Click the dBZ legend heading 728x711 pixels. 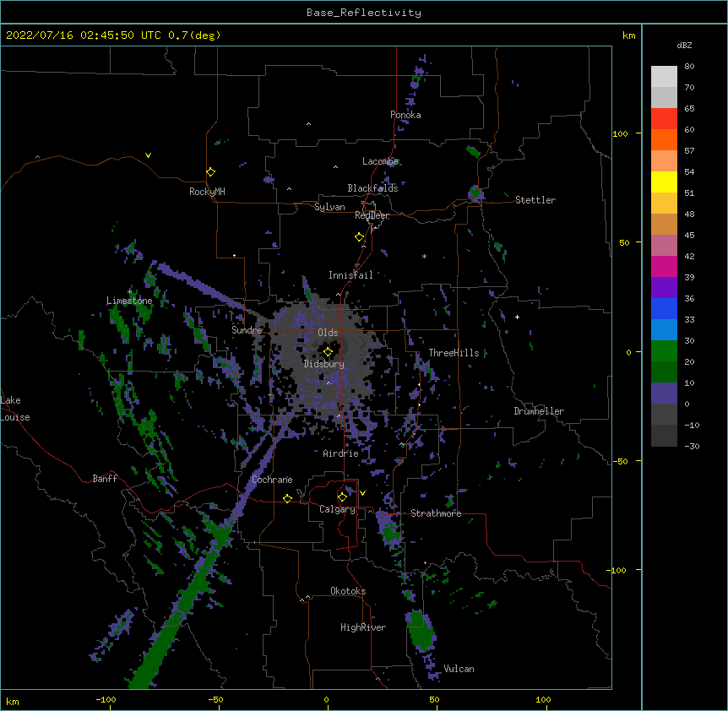(x=684, y=46)
